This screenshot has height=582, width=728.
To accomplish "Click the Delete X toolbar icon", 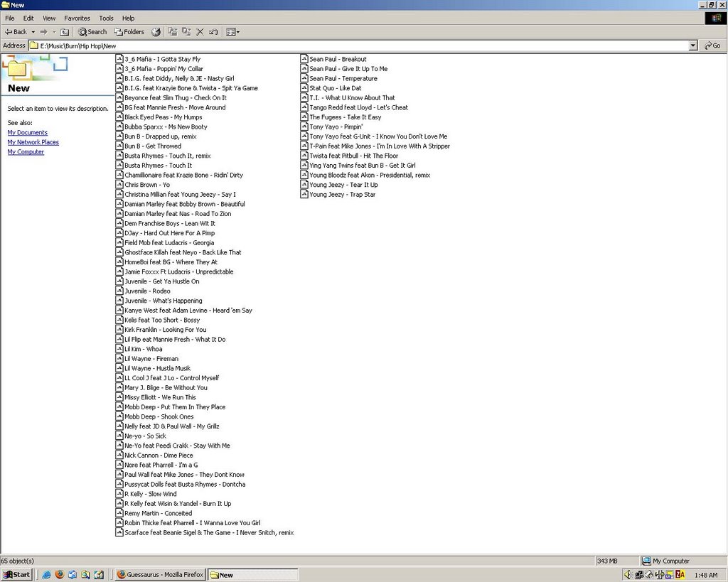I will [200, 32].
